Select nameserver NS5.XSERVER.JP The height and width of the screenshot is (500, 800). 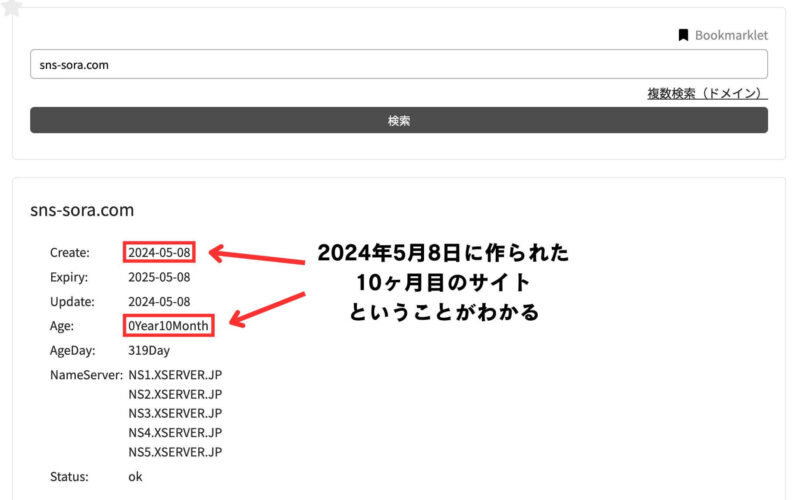click(x=175, y=452)
